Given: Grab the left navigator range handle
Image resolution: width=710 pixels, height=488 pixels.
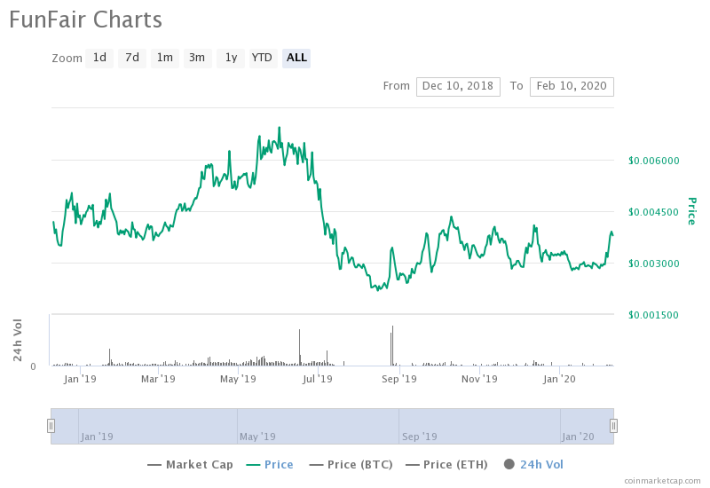Looking at the screenshot, I should [x=51, y=426].
